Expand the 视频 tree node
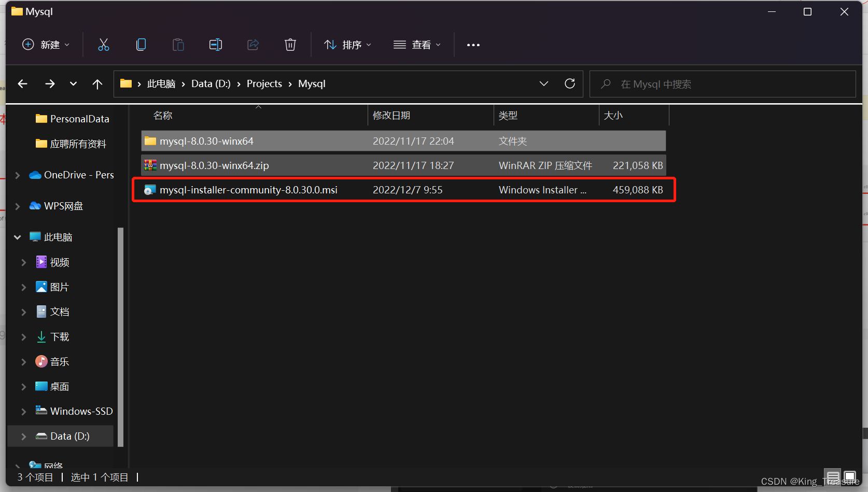 tap(24, 262)
